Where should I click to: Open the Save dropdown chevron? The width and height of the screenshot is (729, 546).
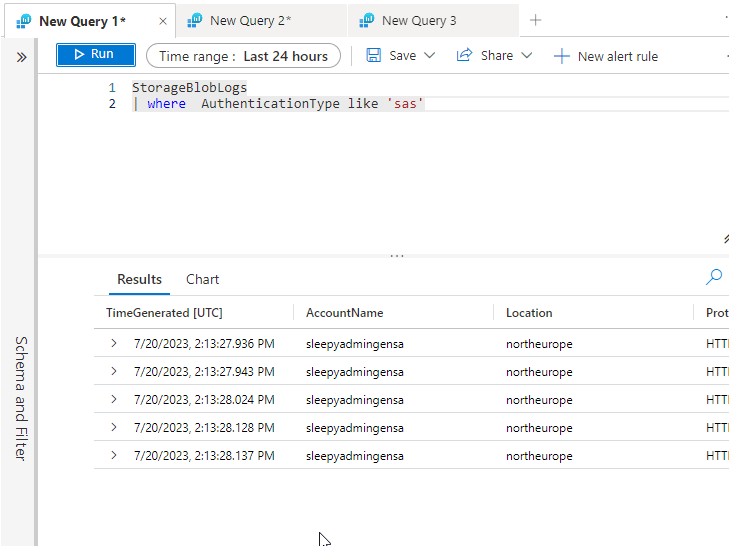pos(430,56)
